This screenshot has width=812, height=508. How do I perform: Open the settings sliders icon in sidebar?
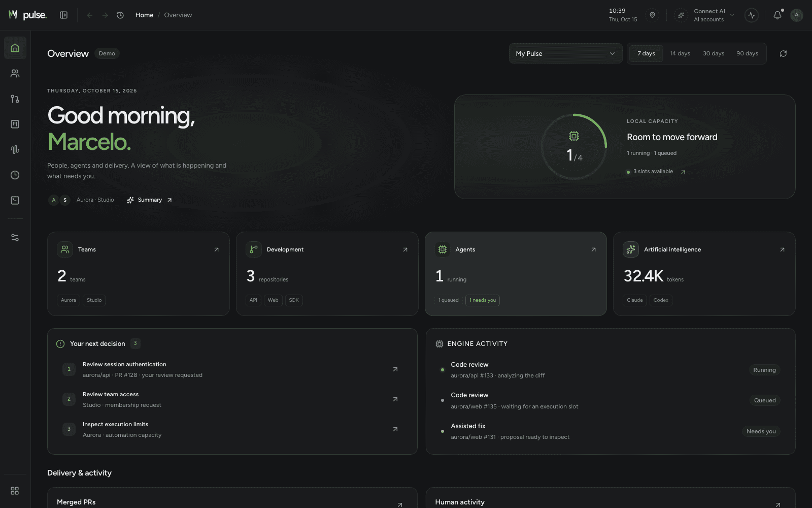[x=15, y=238]
